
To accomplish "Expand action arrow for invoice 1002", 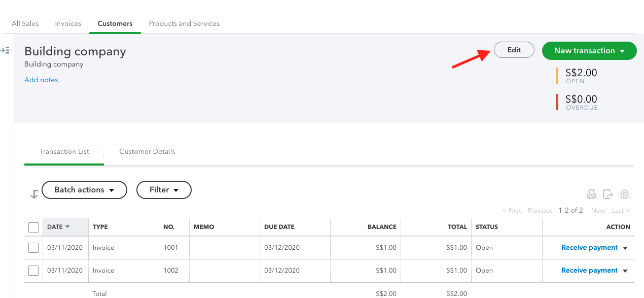I will [625, 271].
